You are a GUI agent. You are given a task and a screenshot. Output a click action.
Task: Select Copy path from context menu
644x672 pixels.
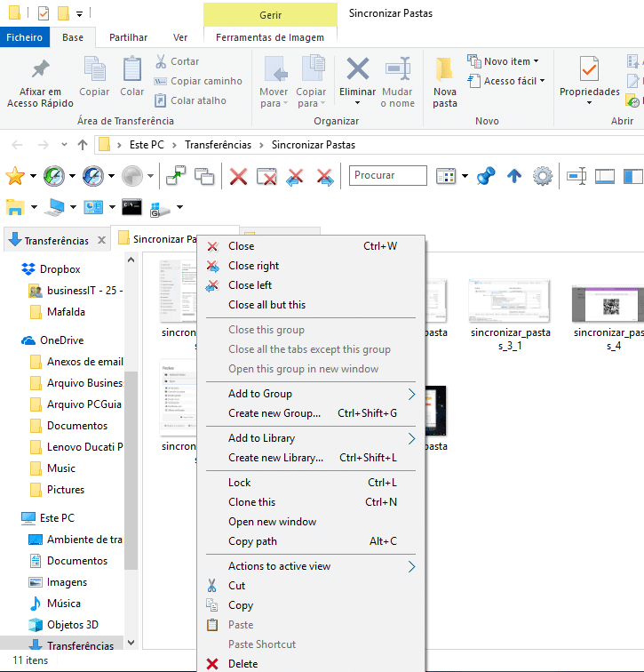click(252, 541)
